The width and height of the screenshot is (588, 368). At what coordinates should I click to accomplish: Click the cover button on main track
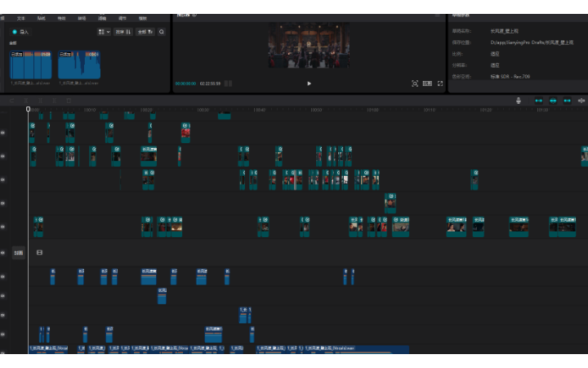(18, 253)
